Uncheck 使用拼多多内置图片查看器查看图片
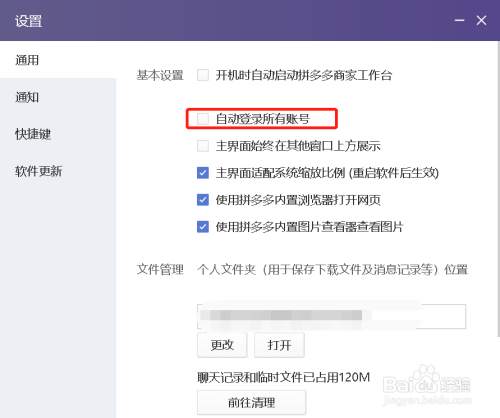The height and width of the screenshot is (418, 500). (x=203, y=227)
